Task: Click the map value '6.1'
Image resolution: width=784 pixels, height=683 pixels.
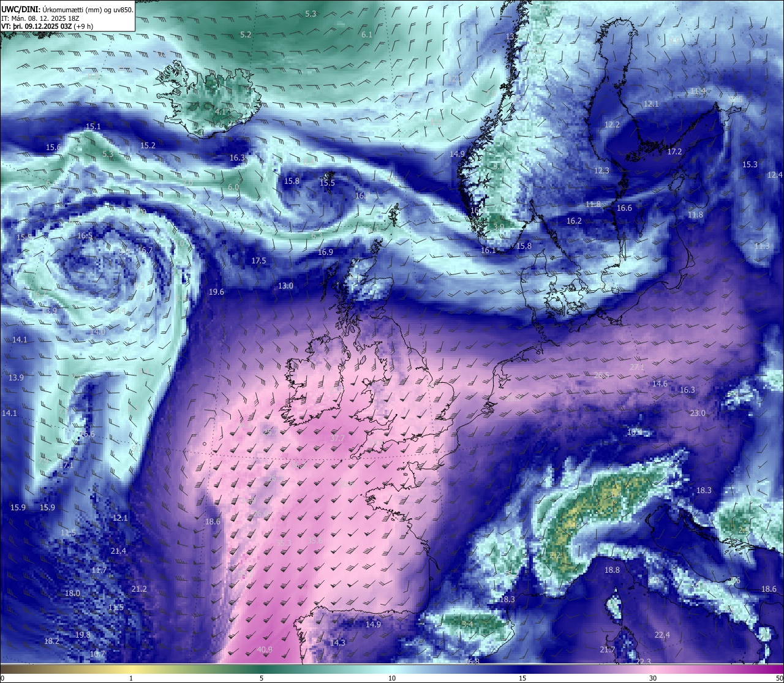Action: coord(367,34)
